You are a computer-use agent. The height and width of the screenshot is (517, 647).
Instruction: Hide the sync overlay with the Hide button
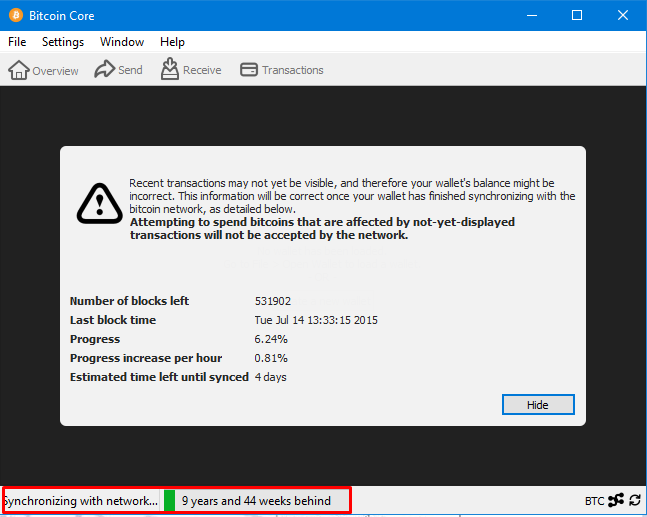538,405
